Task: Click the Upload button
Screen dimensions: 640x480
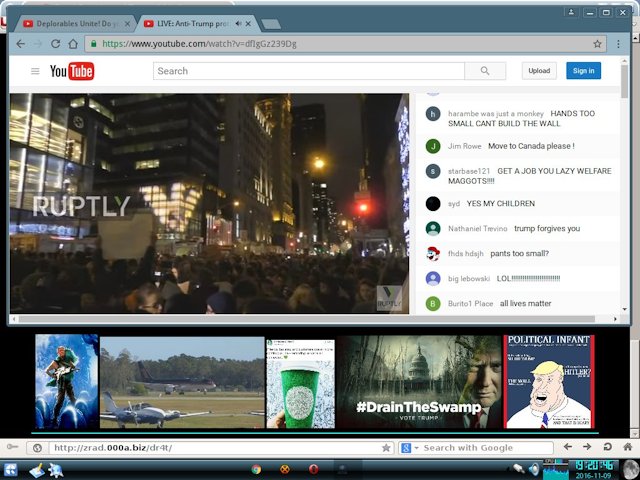Action: click(539, 71)
